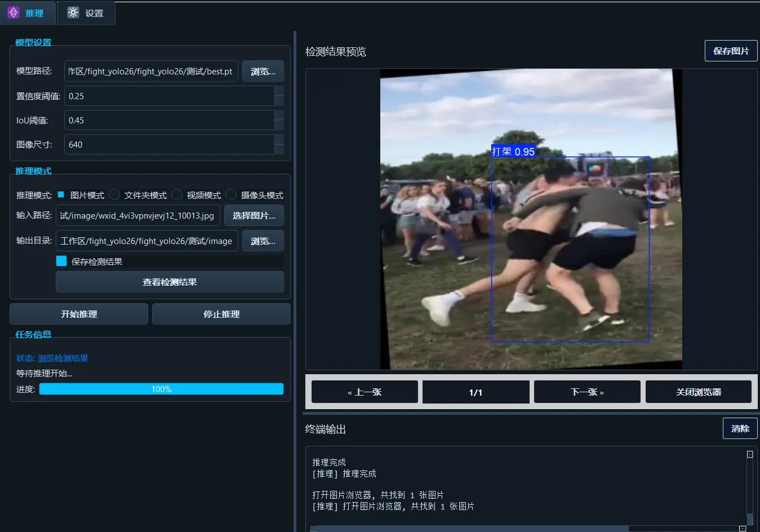The image size is (760, 532).
Task: Click 浏览... beside the 模型路径 field
Action: click(263, 72)
